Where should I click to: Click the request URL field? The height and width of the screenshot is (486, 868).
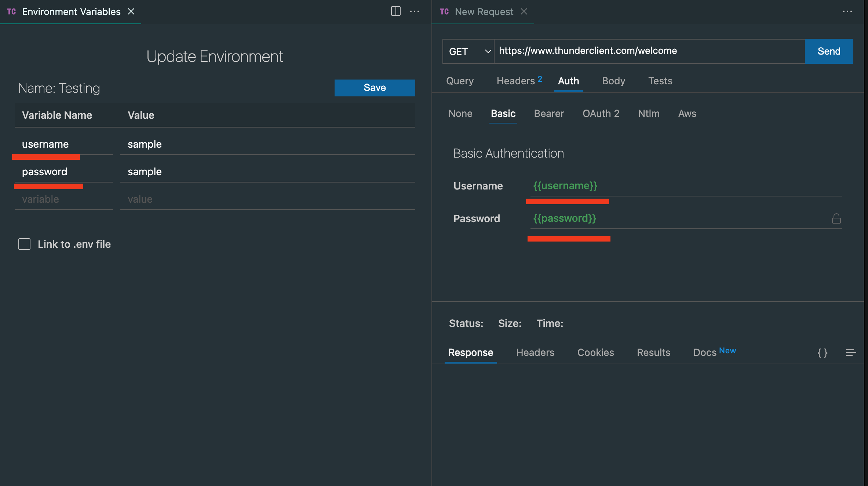(x=649, y=51)
